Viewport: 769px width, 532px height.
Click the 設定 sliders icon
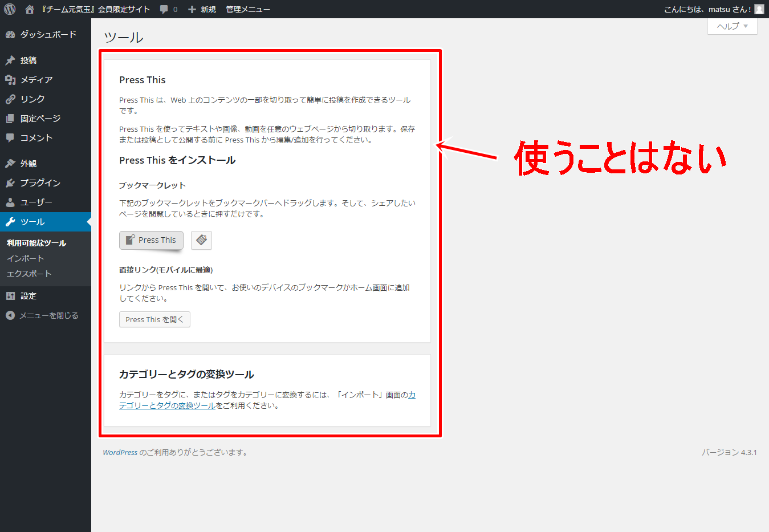click(10, 296)
